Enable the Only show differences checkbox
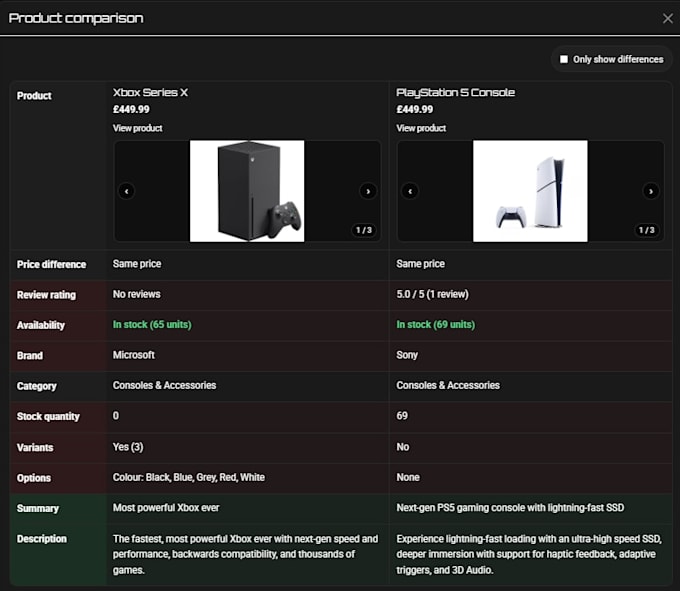 tap(564, 59)
